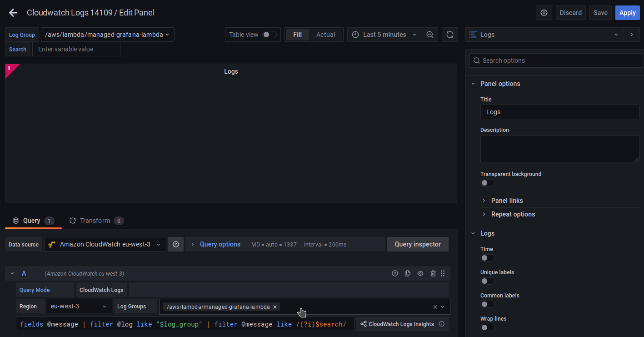Enable the Time toggle in Logs options
This screenshot has height=337, width=644.
[487, 258]
